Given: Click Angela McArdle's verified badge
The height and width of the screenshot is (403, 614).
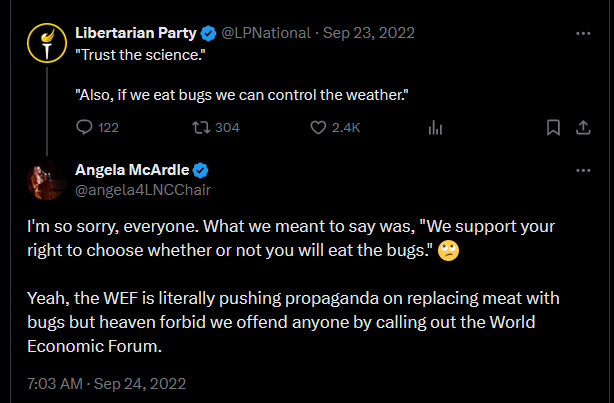Looking at the screenshot, I should click(200, 170).
